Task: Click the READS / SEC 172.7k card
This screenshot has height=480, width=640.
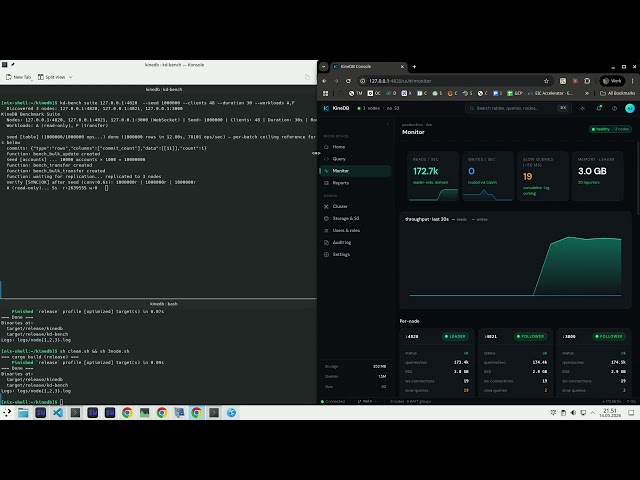Action: [x=433, y=176]
